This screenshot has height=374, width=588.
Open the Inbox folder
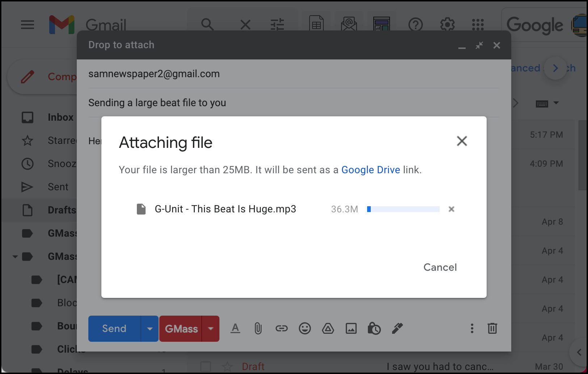click(x=60, y=117)
